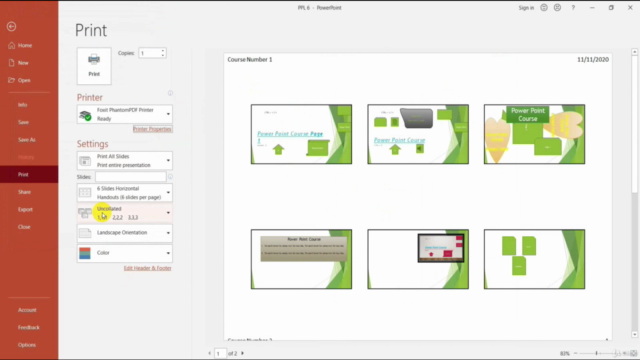Click the preview vertical scrollbar

click(x=634, y=194)
